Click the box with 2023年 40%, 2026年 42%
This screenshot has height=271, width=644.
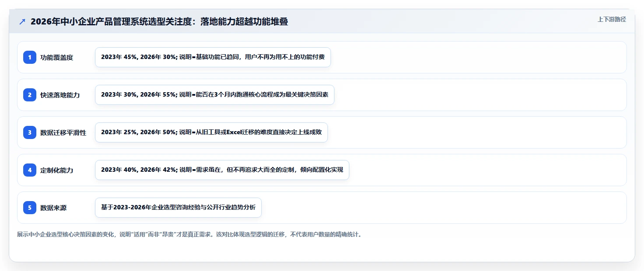222,170
